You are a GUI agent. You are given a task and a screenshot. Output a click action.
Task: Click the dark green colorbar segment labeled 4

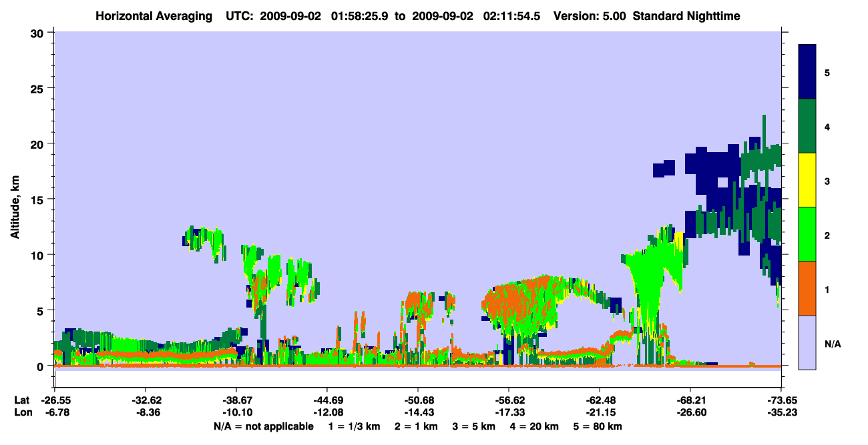(x=807, y=126)
